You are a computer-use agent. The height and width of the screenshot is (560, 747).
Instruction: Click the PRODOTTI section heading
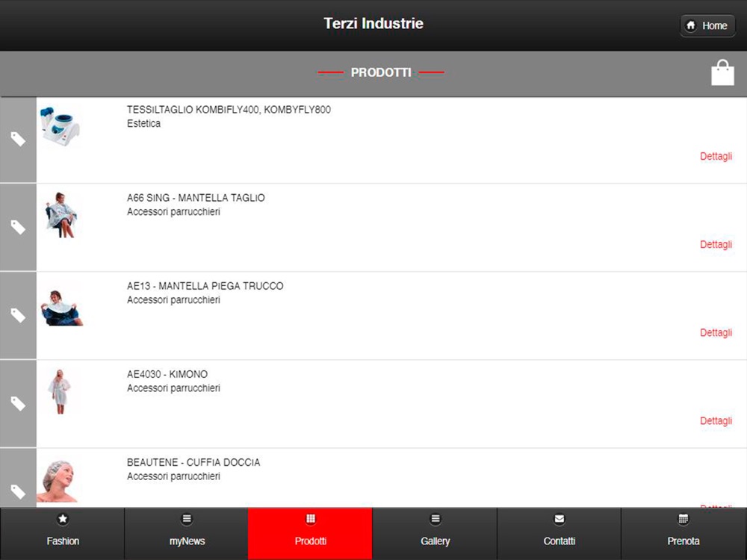[381, 72]
